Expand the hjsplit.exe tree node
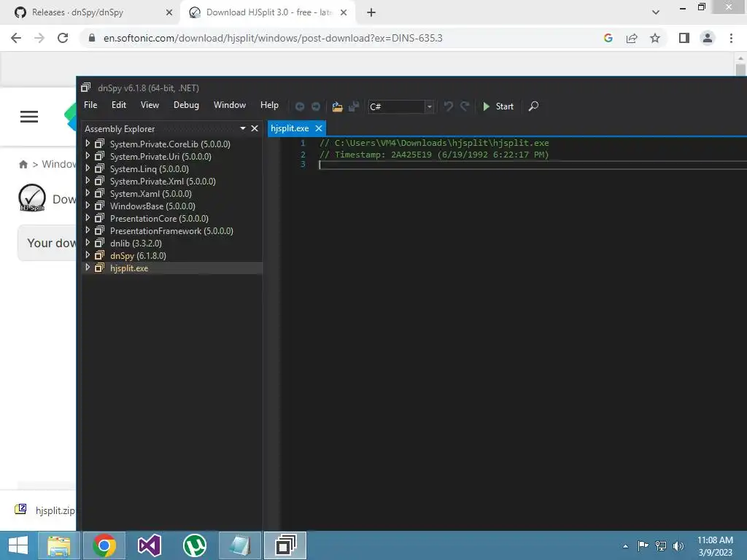The height and width of the screenshot is (560, 747). click(88, 268)
